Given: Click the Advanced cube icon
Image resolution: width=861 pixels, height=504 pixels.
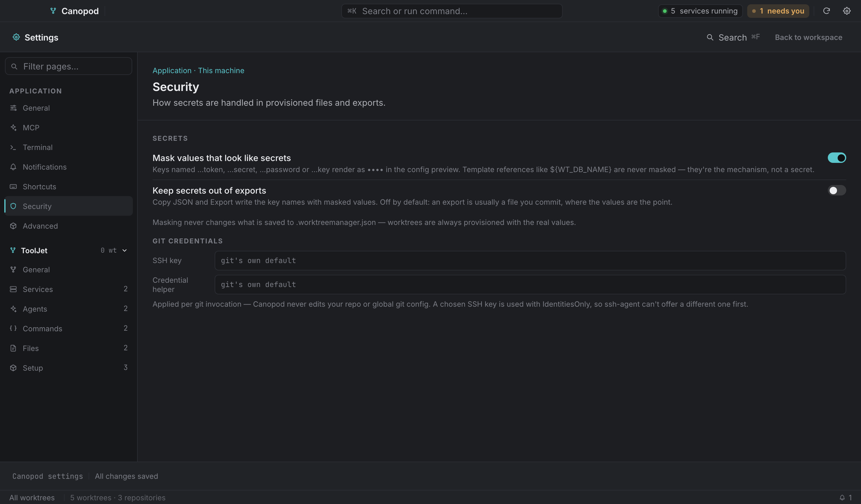Looking at the screenshot, I should (x=13, y=226).
